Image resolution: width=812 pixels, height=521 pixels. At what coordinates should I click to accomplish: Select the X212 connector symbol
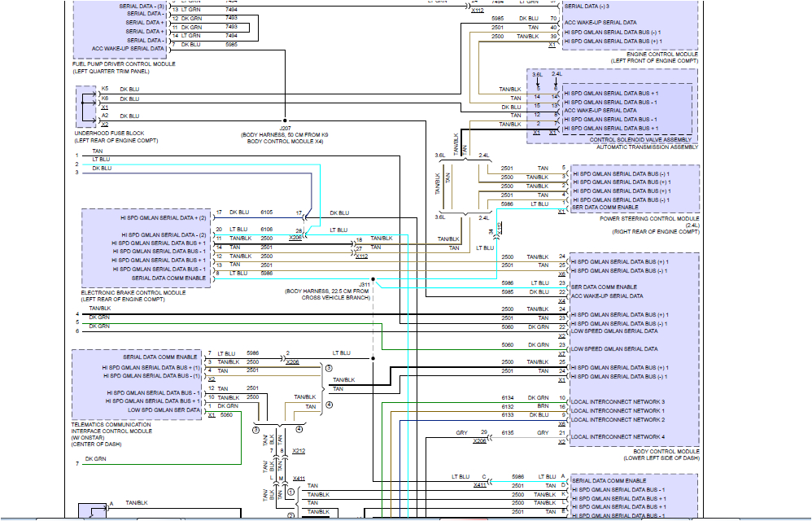click(298, 450)
